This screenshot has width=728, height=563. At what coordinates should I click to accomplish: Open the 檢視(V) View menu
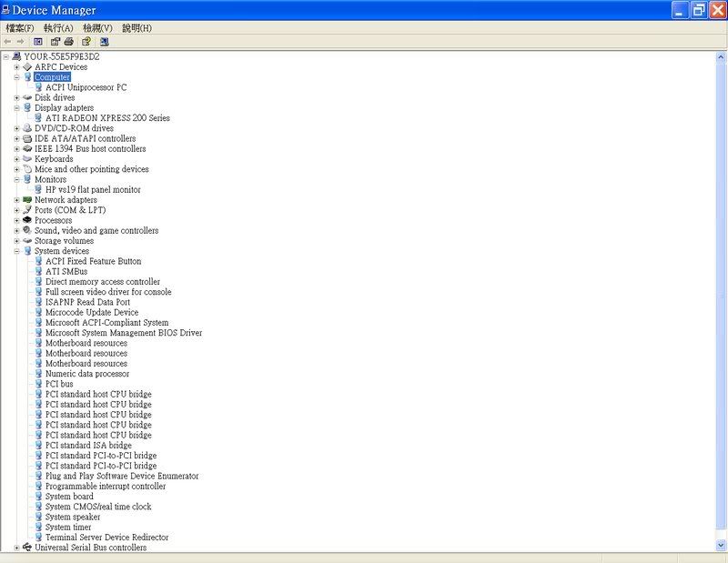coord(97,28)
